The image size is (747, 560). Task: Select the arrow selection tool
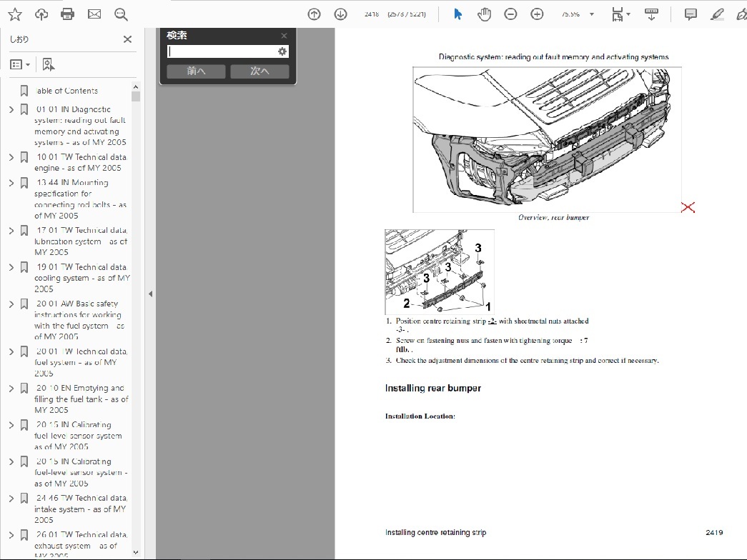click(457, 14)
